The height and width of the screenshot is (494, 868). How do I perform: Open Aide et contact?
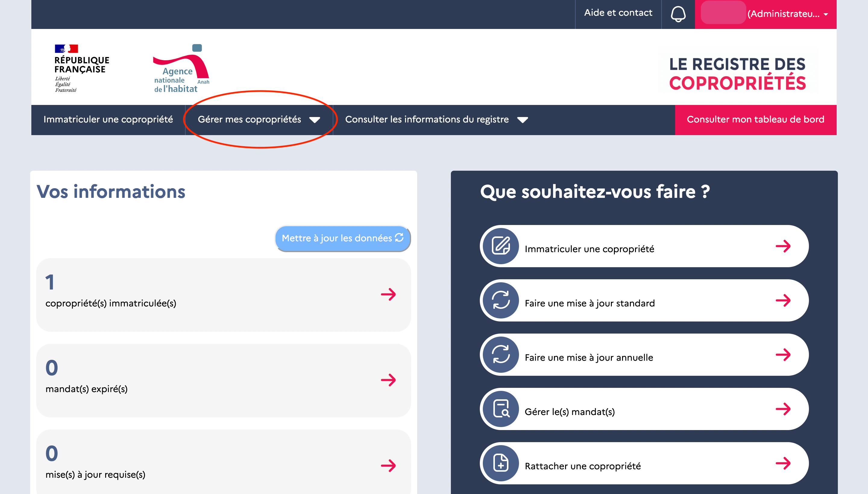click(x=618, y=13)
